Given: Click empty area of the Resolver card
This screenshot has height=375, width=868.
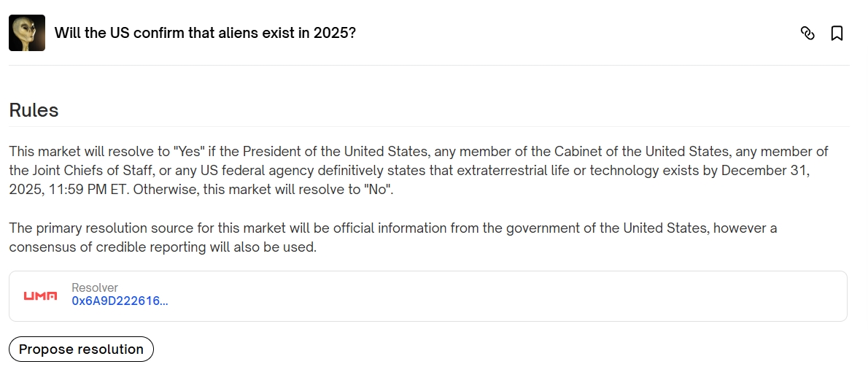Looking at the screenshot, I should pyautogui.click(x=511, y=295).
